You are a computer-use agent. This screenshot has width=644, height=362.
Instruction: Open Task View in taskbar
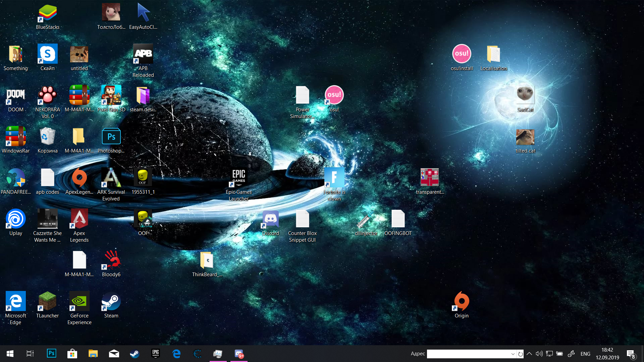30,354
